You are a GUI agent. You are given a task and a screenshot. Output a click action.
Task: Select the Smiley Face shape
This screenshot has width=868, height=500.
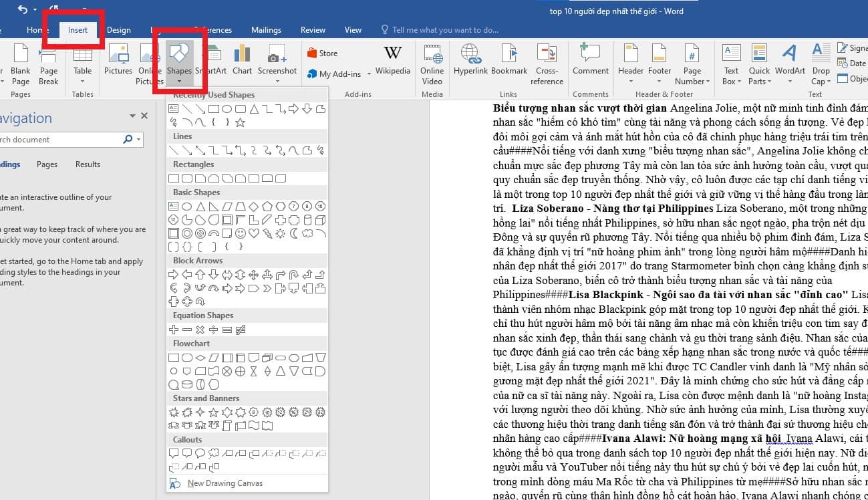pos(241,233)
